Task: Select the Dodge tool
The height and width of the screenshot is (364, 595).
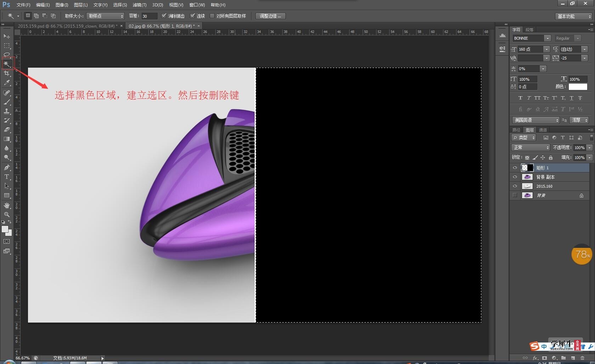Action: click(7, 157)
